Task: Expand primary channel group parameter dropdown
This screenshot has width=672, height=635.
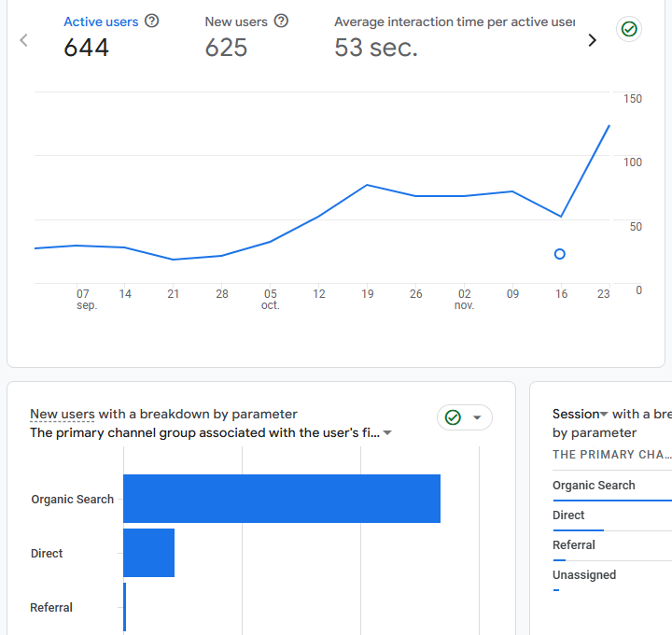Action: pyautogui.click(x=387, y=433)
